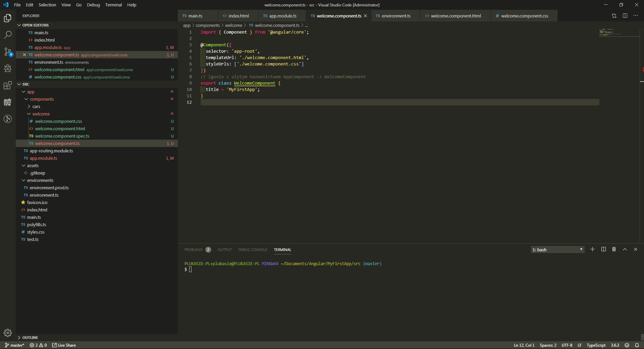
Task: Click the compare changes icon in editor toolbar
Action: pyautogui.click(x=614, y=16)
